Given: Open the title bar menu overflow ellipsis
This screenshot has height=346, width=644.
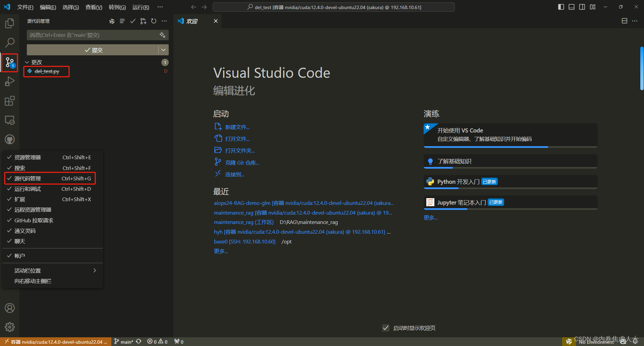Looking at the screenshot, I should (160, 7).
